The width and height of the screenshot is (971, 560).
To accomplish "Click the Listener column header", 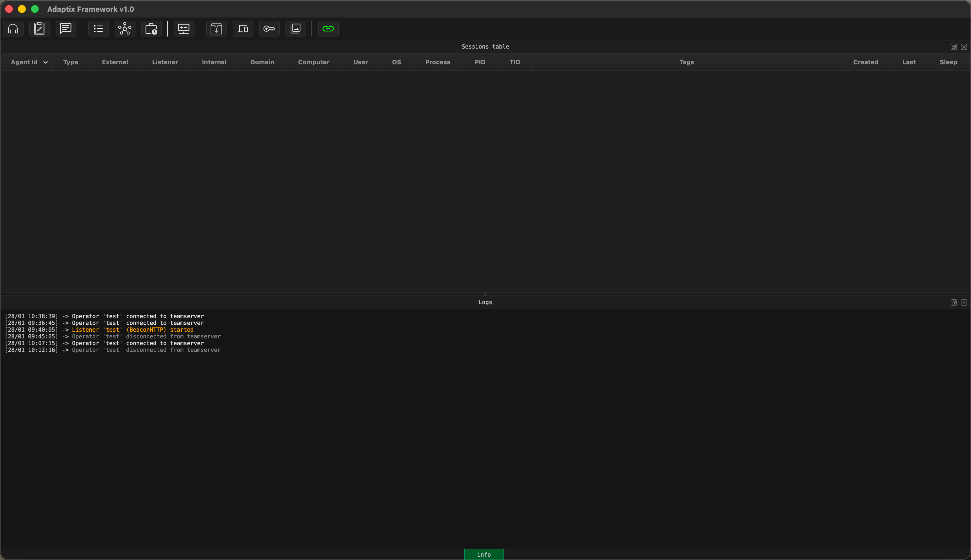I will click(165, 62).
